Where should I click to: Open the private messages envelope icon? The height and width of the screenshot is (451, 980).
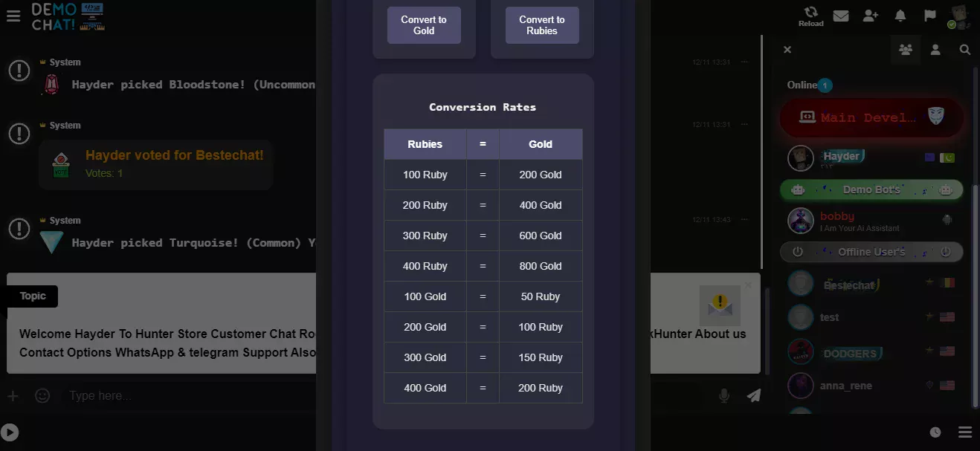(x=841, y=16)
